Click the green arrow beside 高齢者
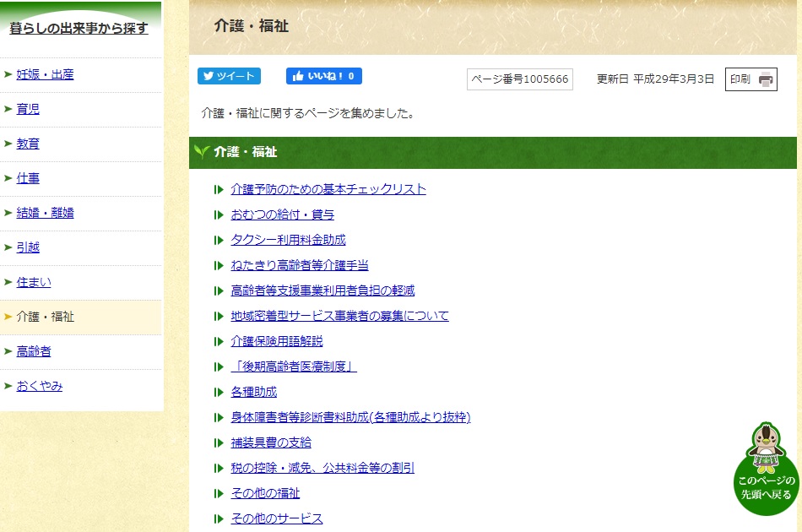Image resolution: width=802 pixels, height=532 pixels. click(8, 351)
